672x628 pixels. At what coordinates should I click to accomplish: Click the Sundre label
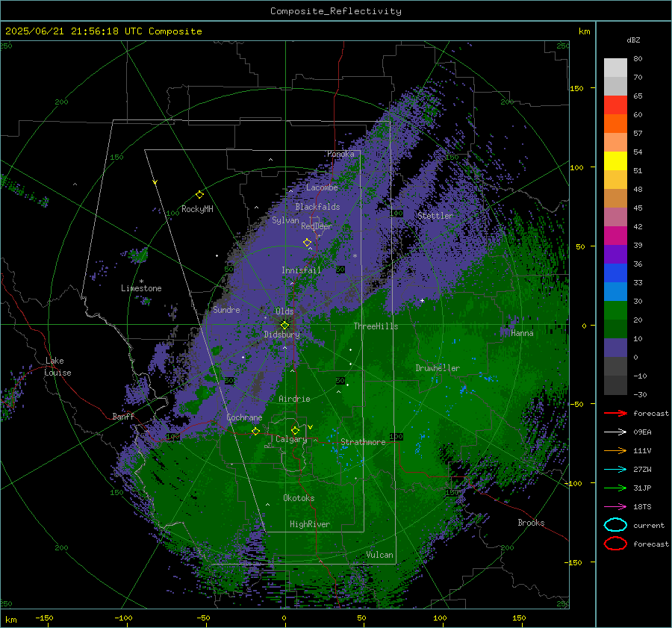(x=226, y=310)
